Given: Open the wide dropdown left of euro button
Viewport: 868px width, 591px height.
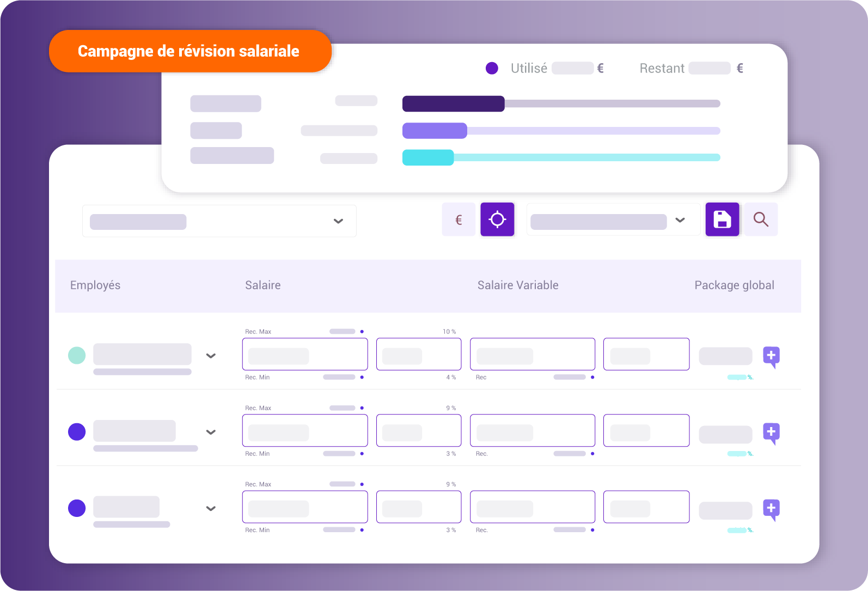Looking at the screenshot, I should click(x=219, y=221).
